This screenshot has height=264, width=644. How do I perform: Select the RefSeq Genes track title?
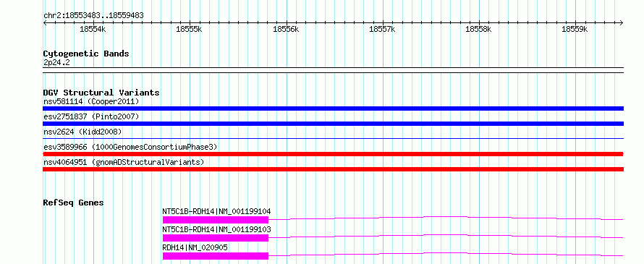74,203
